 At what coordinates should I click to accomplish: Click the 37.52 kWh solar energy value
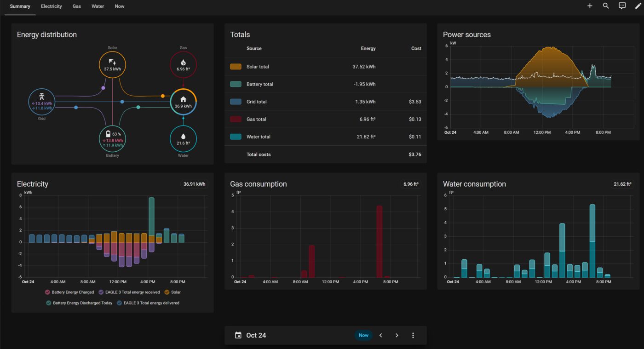pyautogui.click(x=364, y=67)
